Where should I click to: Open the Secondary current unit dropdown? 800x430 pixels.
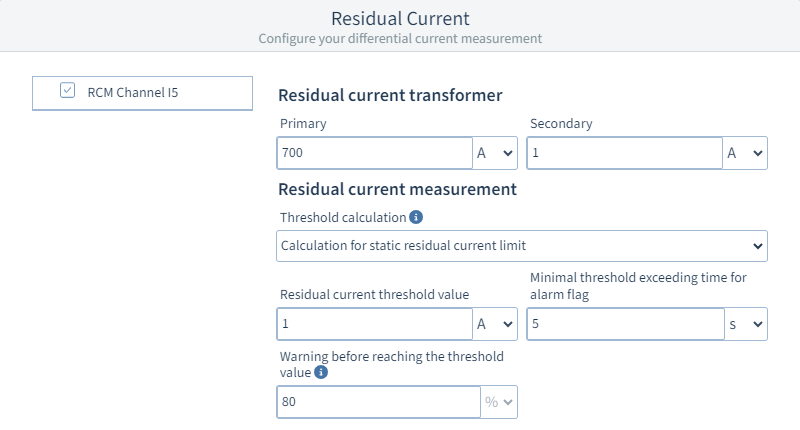click(x=745, y=153)
